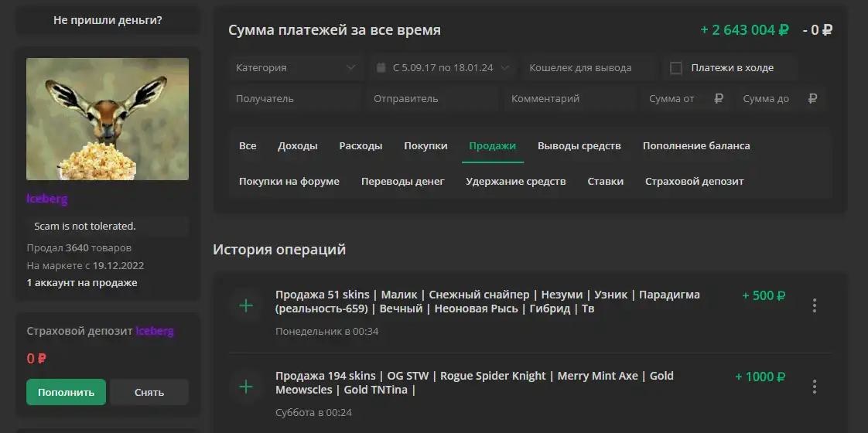Click the red 0 ₽ deposit balance
This screenshot has width=868, height=433.
tap(36, 358)
